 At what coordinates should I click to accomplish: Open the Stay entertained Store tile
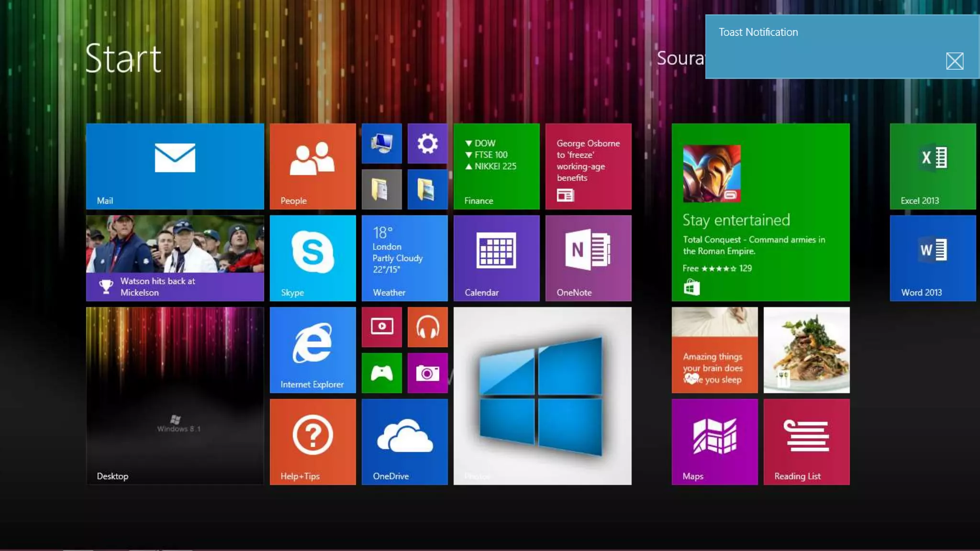coord(760,212)
